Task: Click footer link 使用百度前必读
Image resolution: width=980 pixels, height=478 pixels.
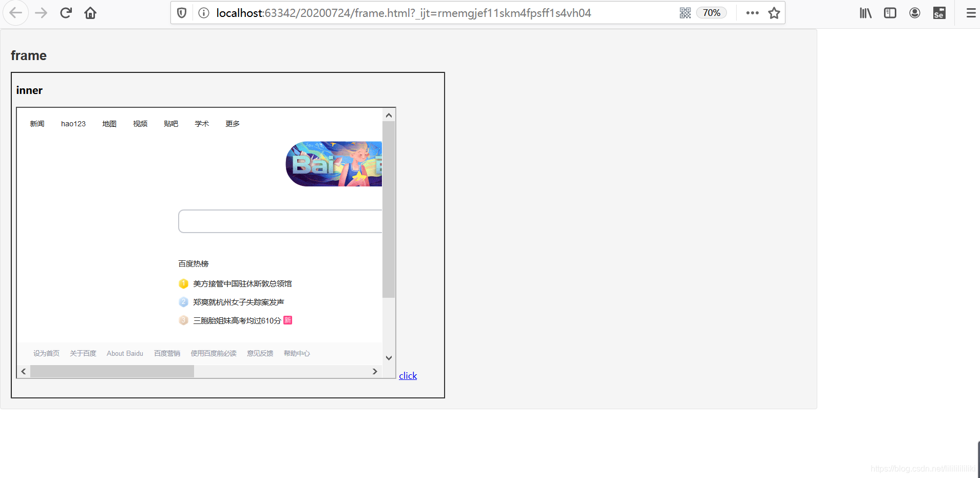Action: coord(214,353)
